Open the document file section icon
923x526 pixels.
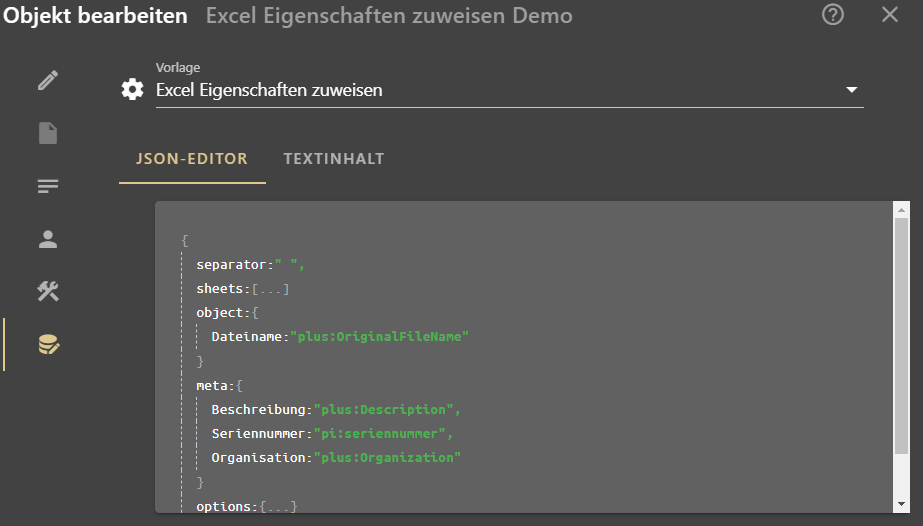tap(48, 133)
